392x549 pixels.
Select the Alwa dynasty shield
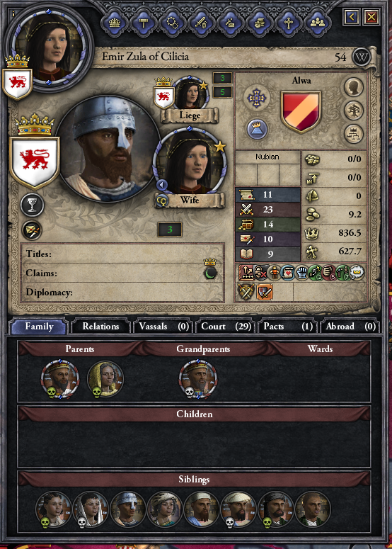301,112
